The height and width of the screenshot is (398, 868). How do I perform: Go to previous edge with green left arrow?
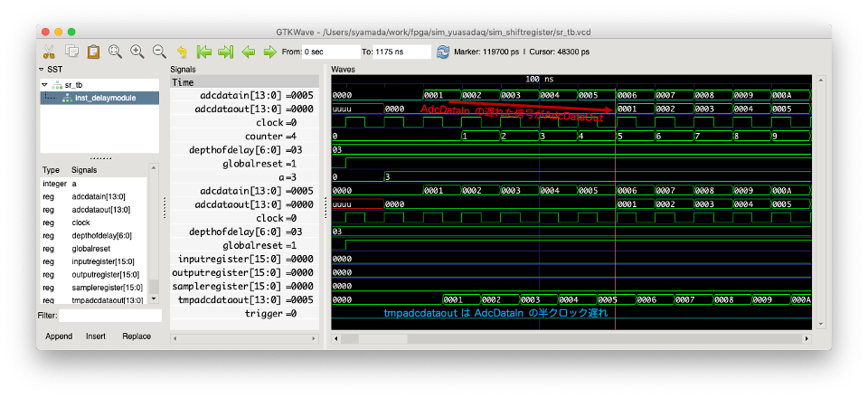pos(248,52)
